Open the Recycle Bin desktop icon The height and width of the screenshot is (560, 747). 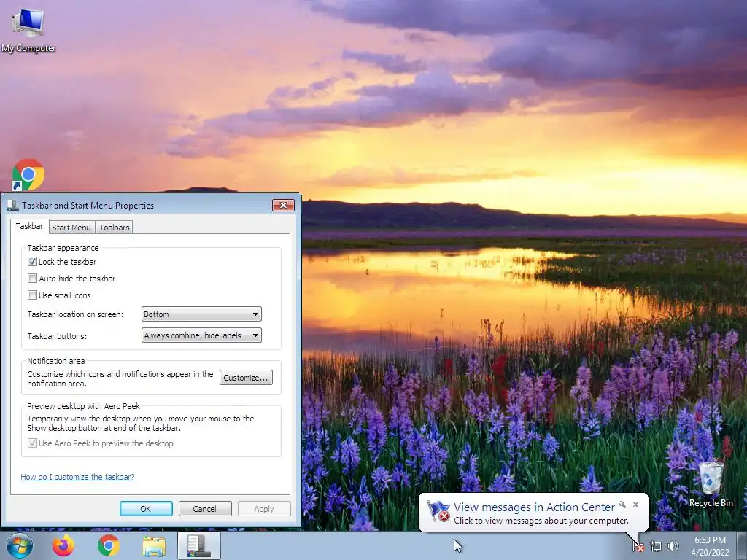711,485
